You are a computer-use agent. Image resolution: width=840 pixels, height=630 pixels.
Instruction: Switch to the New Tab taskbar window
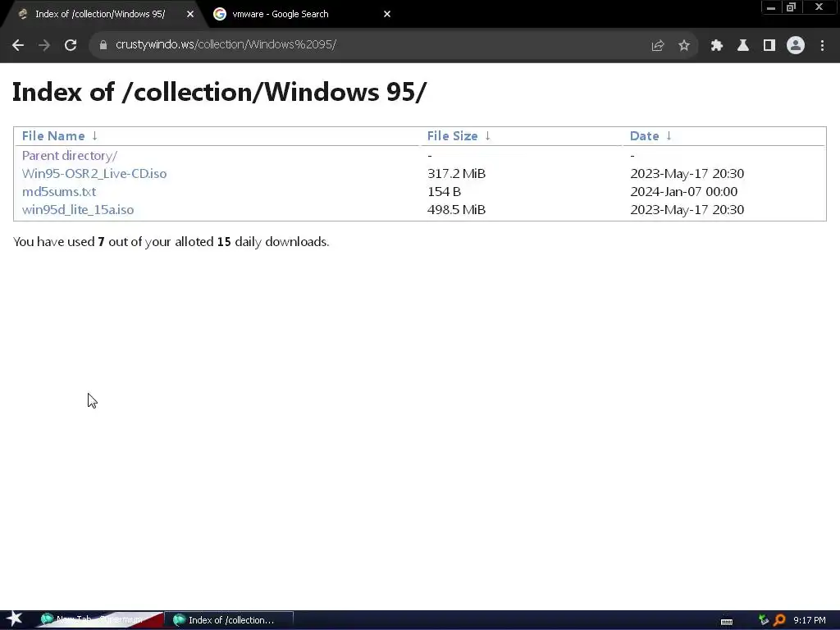(99, 620)
